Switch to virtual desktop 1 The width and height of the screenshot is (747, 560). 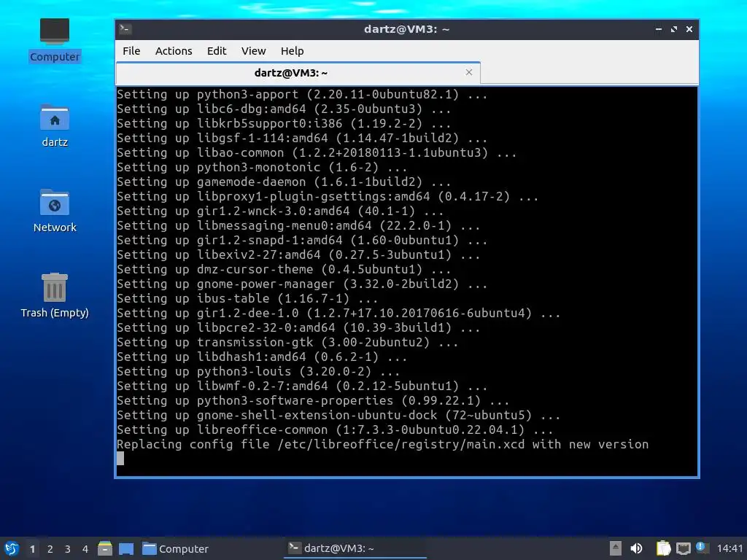[32, 549]
